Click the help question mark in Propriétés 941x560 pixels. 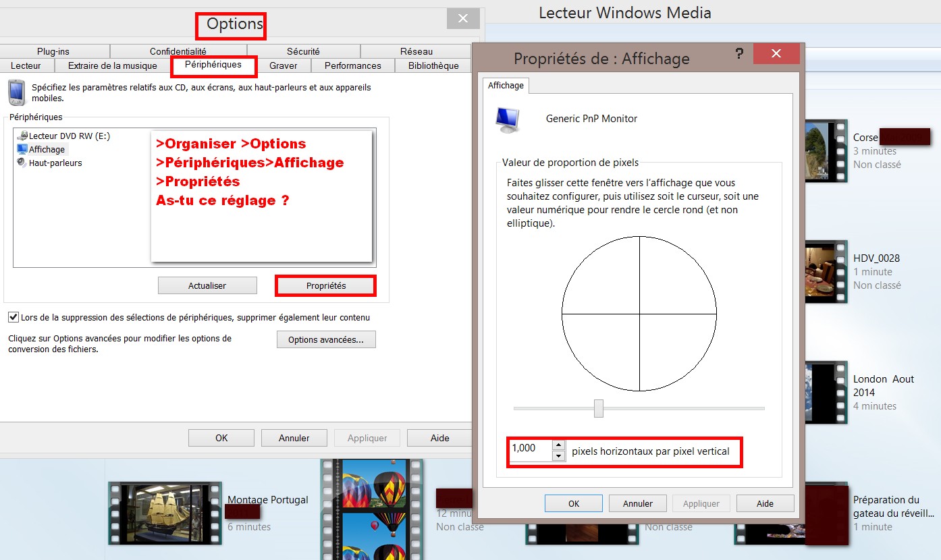click(740, 53)
